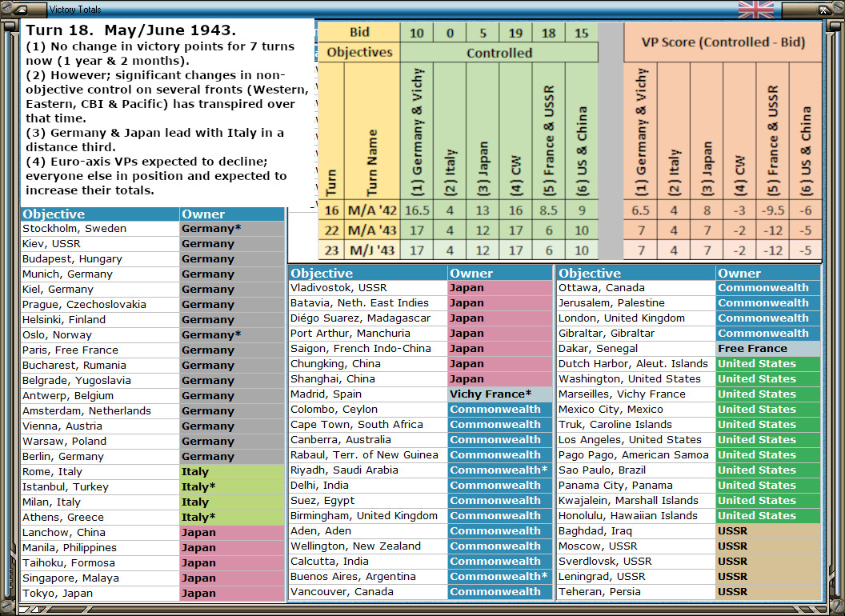Click the United States owner cell for Honolulu
This screenshot has width=845, height=616.
[x=768, y=515]
